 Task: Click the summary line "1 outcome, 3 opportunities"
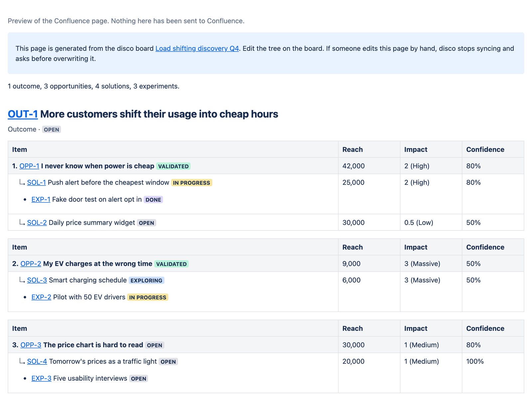(x=93, y=86)
